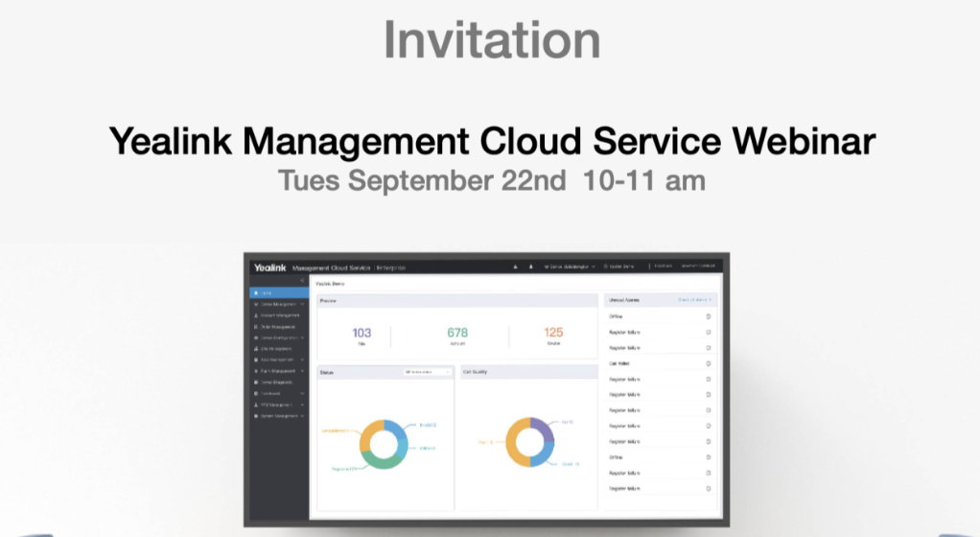The height and width of the screenshot is (537, 980).
Task: Click the Preview panel header
Action: 456,301
